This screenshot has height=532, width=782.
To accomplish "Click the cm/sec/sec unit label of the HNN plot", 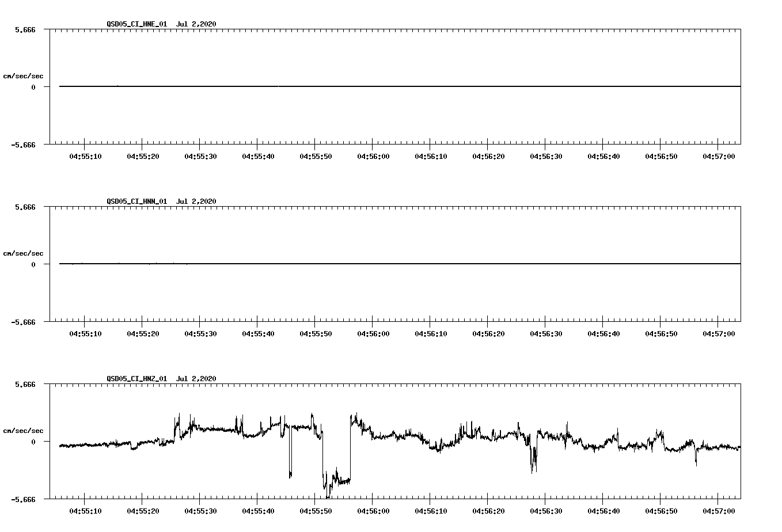I will [24, 253].
